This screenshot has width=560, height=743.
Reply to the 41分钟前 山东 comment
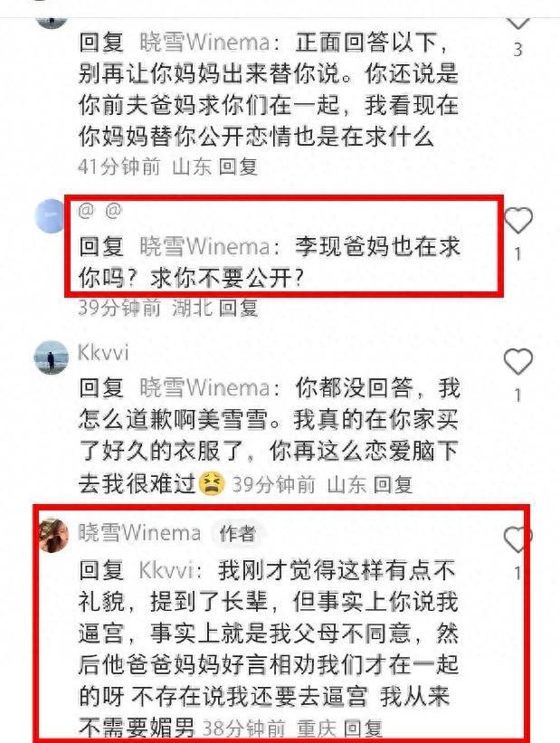click(238, 167)
